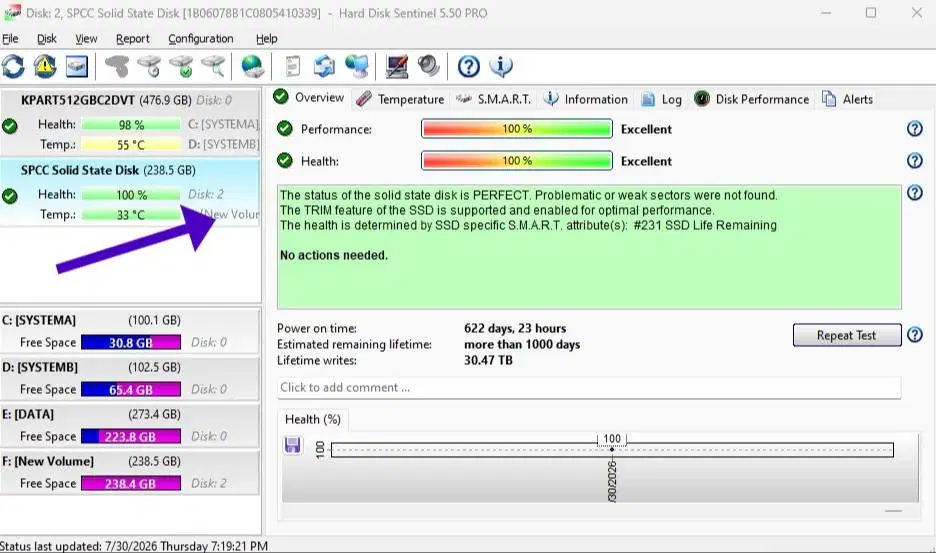This screenshot has height=553, width=936.
Task: Open the Alerts tab
Action: [848, 99]
